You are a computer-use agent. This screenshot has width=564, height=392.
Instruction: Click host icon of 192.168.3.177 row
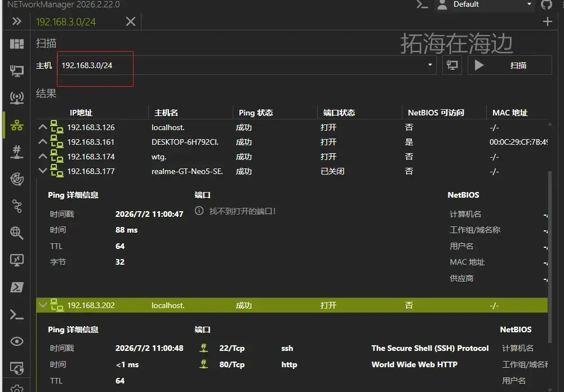(56, 171)
